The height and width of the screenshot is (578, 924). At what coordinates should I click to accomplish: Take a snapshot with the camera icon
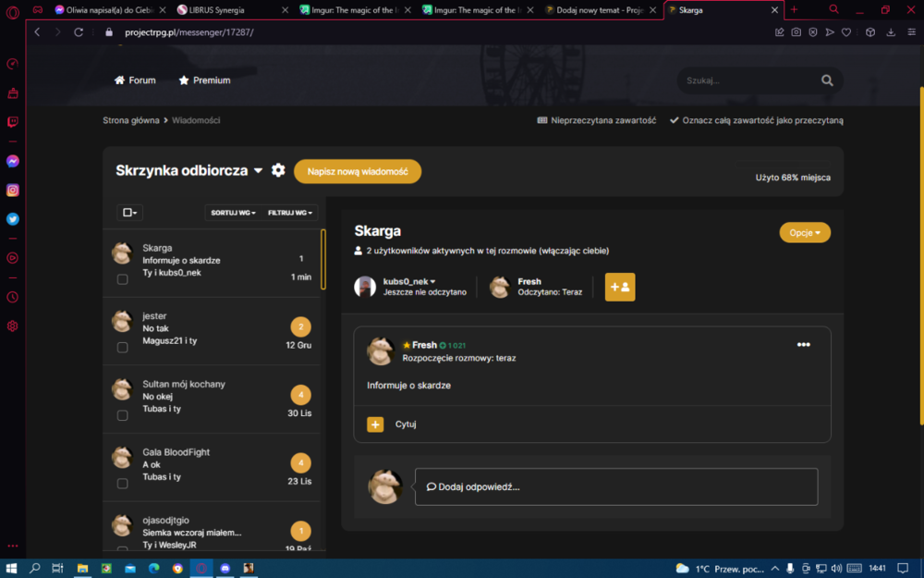pos(796,32)
